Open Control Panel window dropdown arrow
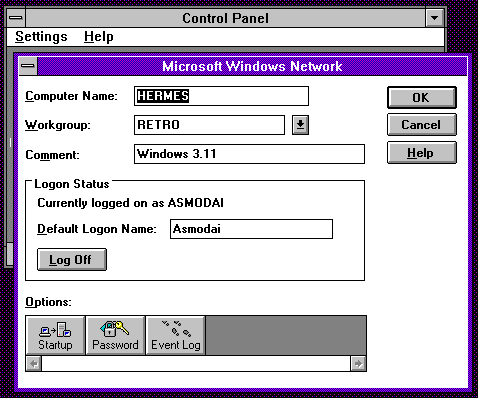This screenshot has width=478, height=398. point(434,18)
